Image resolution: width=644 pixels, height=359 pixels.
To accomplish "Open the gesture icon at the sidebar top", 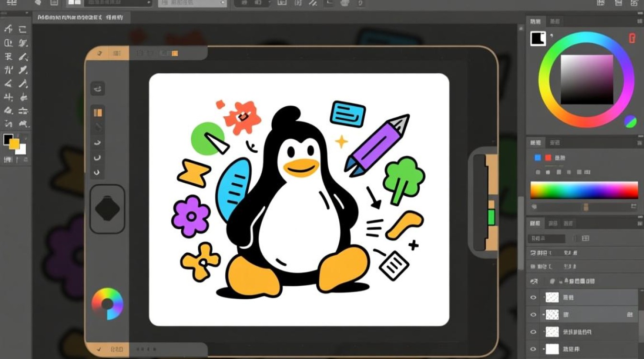I will 98,89.
